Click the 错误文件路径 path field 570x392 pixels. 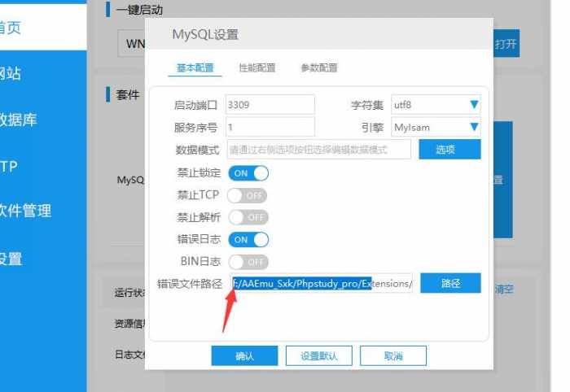tap(322, 284)
